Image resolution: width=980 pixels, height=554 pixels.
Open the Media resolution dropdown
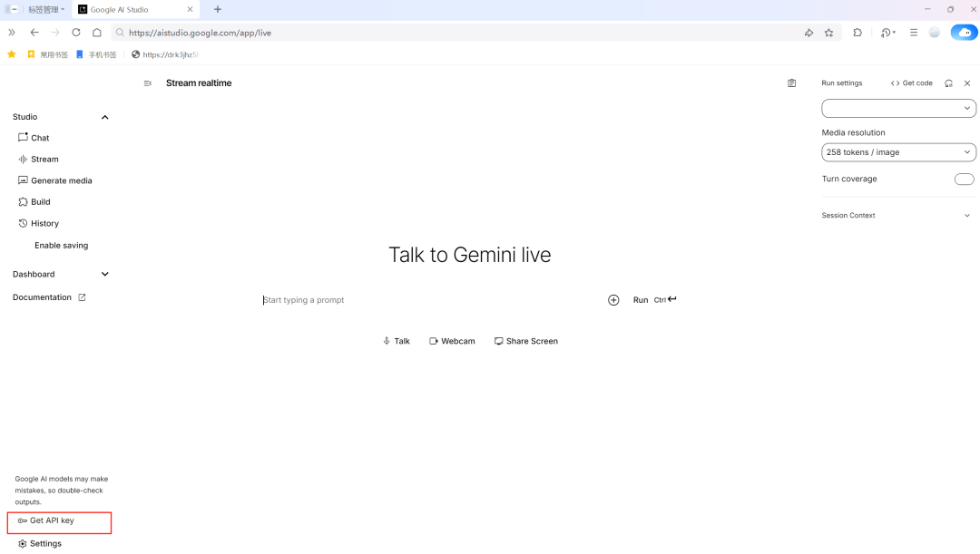click(x=898, y=152)
